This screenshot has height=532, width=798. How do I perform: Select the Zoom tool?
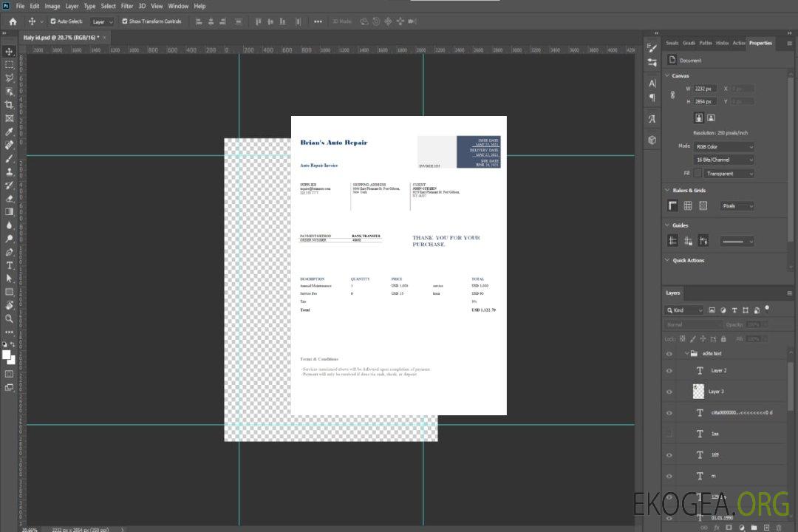[x=9, y=318]
